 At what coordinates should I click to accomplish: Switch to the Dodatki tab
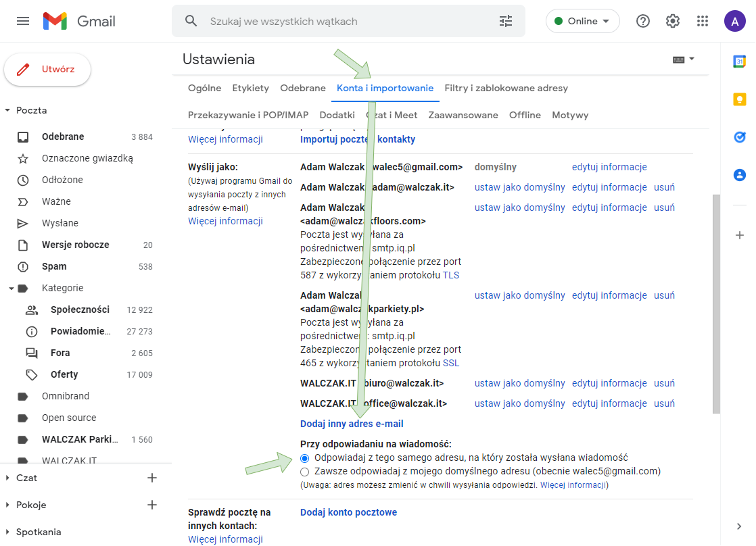coord(337,115)
